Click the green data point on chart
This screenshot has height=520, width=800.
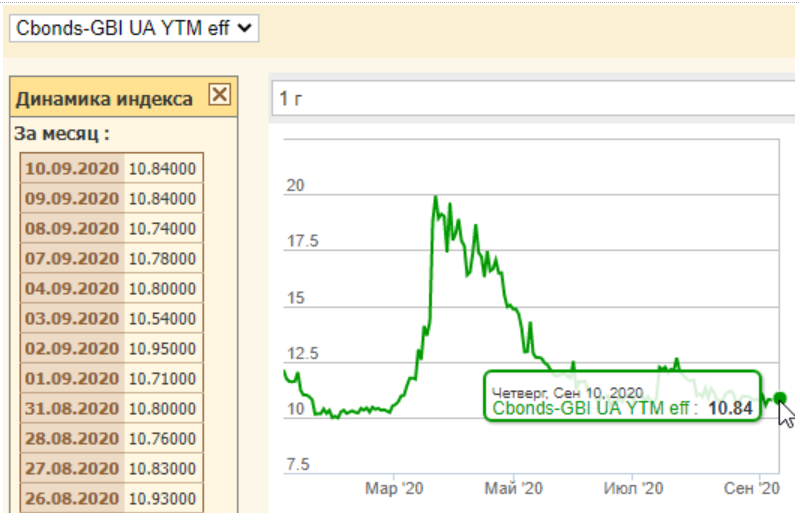tap(780, 398)
